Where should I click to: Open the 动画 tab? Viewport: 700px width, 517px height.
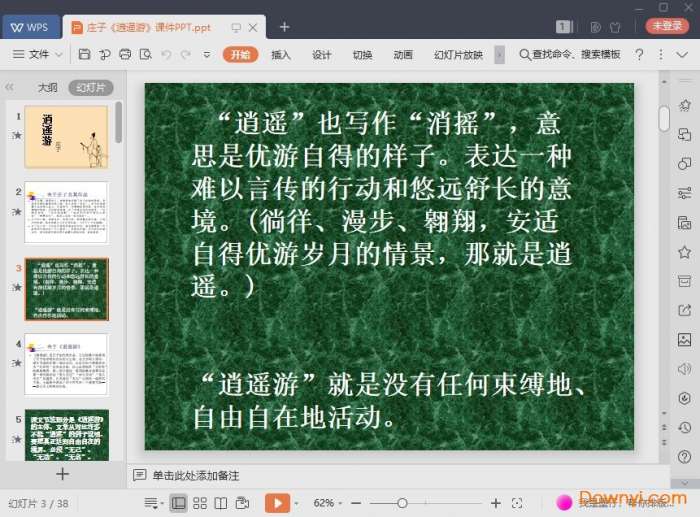click(x=403, y=54)
